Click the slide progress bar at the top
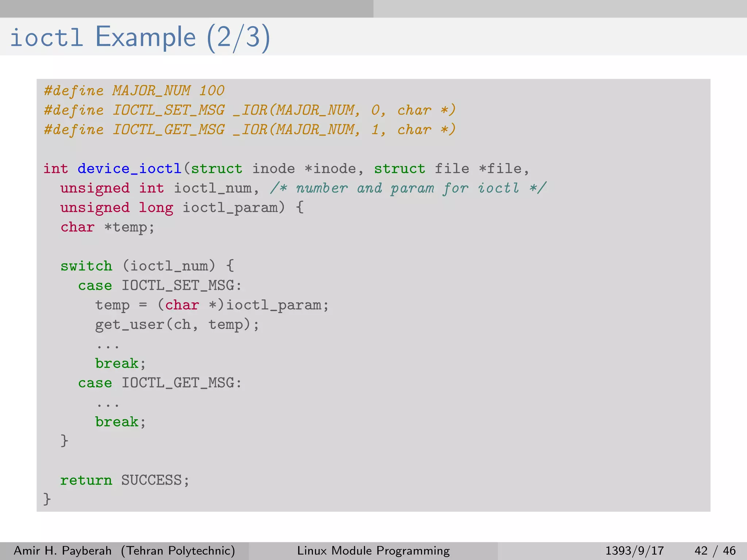 coord(373,9)
